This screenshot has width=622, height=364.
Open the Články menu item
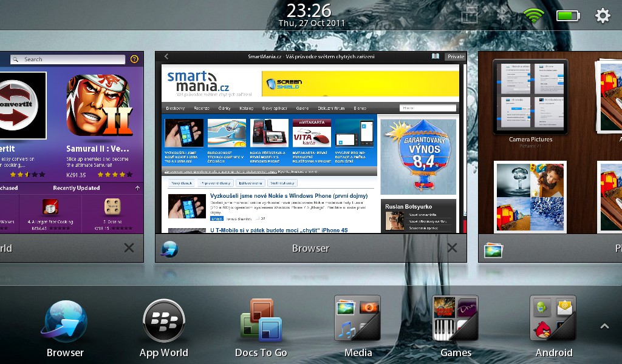[224, 108]
